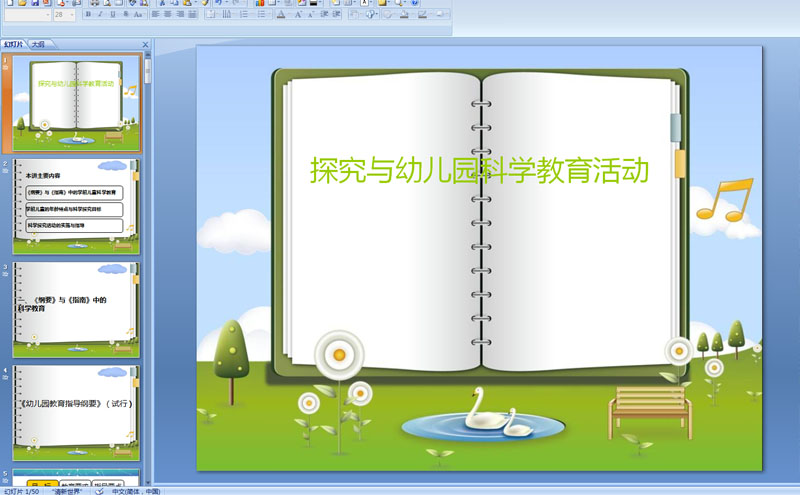Screen dimensions: 800x495
Task: Click the Insert Chart icon
Action: coord(260,3)
